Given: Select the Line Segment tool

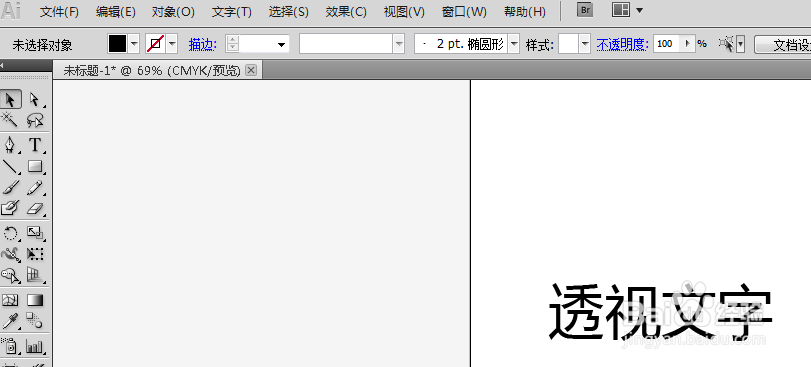Looking at the screenshot, I should point(11,166).
